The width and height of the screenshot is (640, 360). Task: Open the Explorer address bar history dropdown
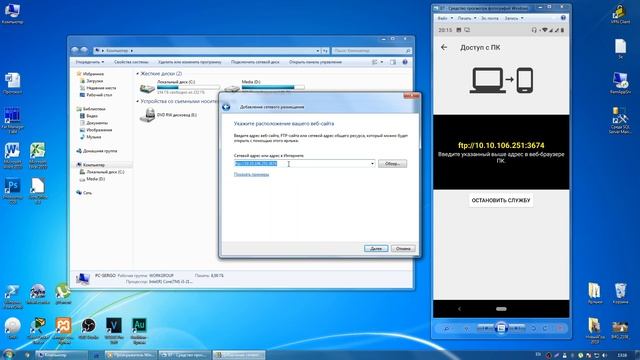[x=318, y=51]
